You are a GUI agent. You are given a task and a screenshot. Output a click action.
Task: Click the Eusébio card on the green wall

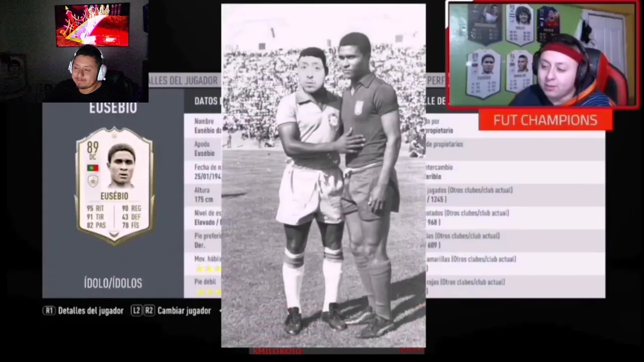click(x=484, y=73)
